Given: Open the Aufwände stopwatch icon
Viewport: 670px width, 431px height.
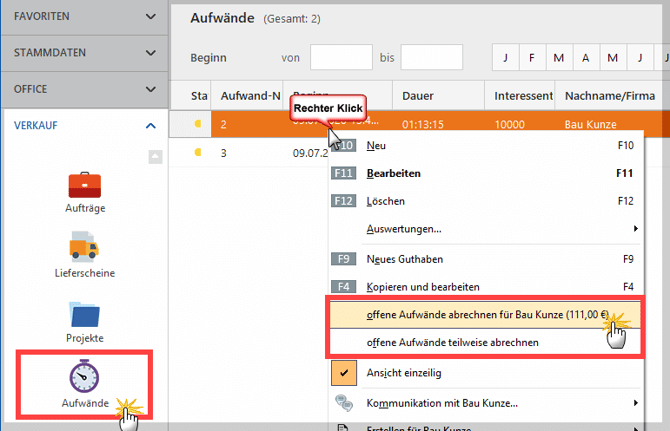Looking at the screenshot, I should click(x=84, y=377).
